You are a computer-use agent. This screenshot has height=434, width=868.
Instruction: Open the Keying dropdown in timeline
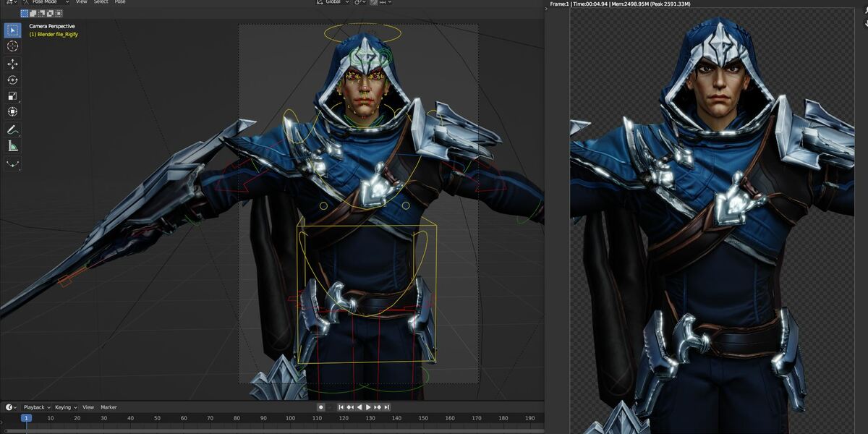tap(65, 407)
